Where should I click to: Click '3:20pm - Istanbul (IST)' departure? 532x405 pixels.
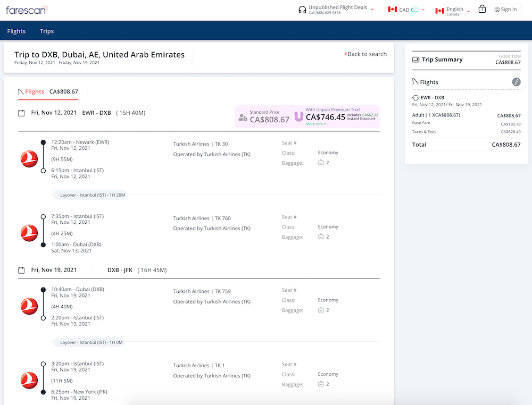[77, 364]
